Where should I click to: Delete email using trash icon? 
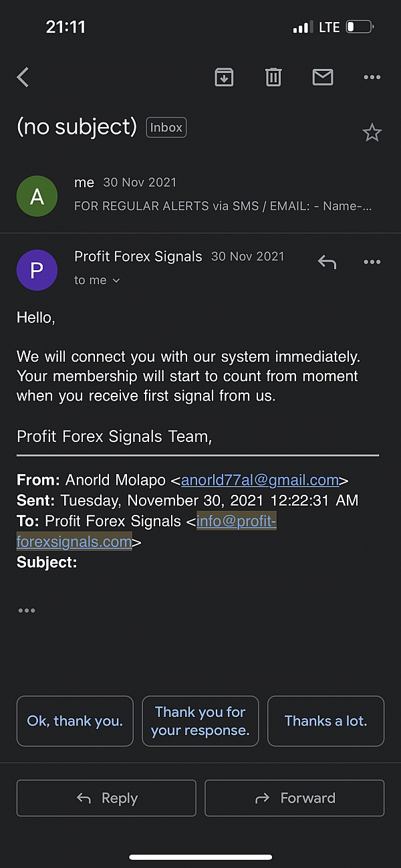coord(273,78)
